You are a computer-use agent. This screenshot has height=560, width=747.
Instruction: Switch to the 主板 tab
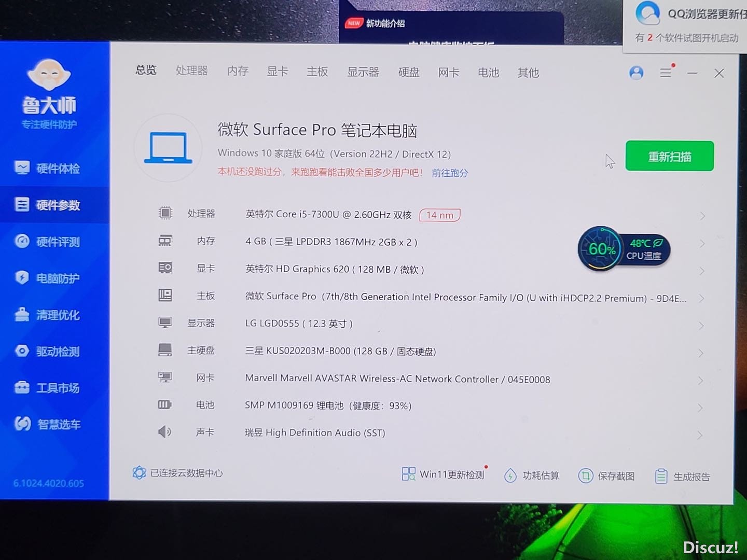click(317, 72)
